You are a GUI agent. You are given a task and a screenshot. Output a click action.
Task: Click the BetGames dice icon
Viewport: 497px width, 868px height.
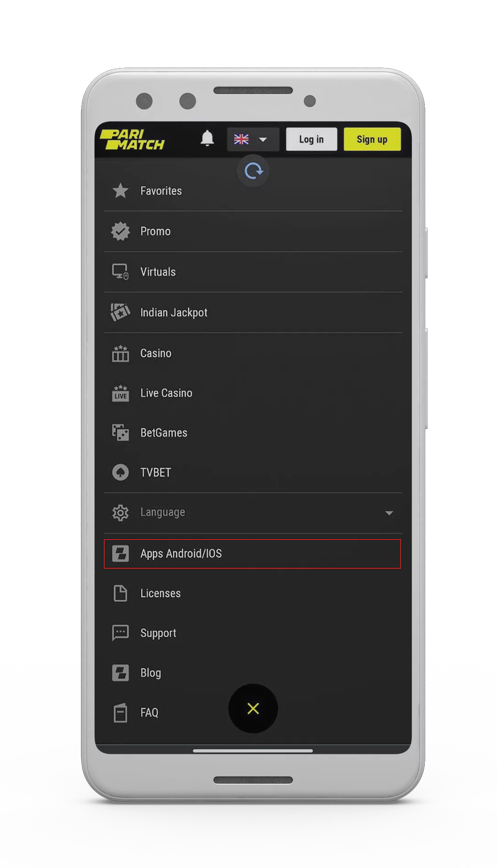[120, 433]
